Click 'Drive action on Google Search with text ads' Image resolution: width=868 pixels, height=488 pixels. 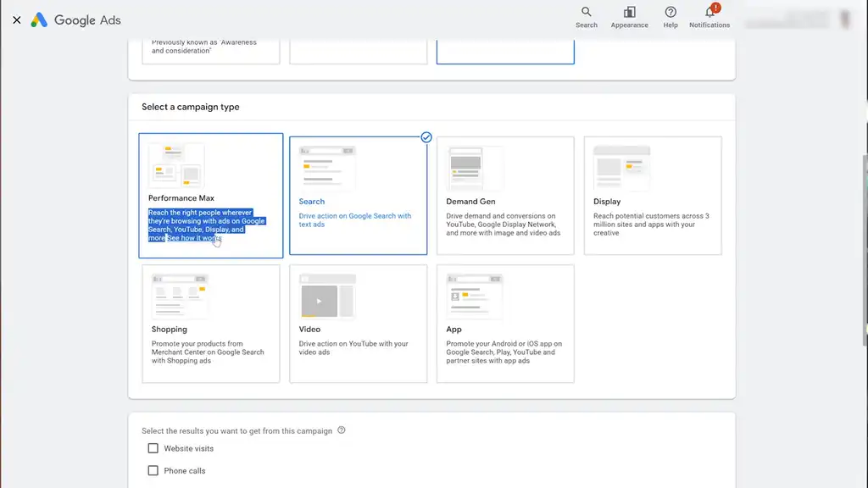pos(355,220)
